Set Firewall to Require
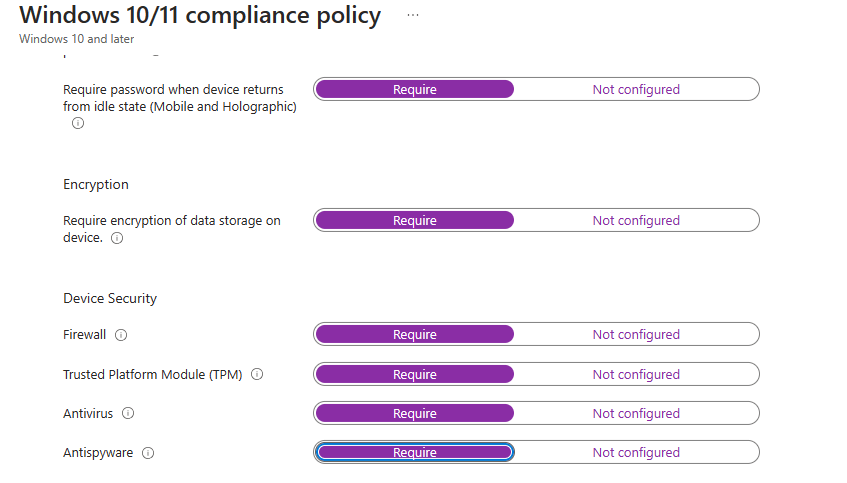The width and height of the screenshot is (847, 483). coord(414,335)
